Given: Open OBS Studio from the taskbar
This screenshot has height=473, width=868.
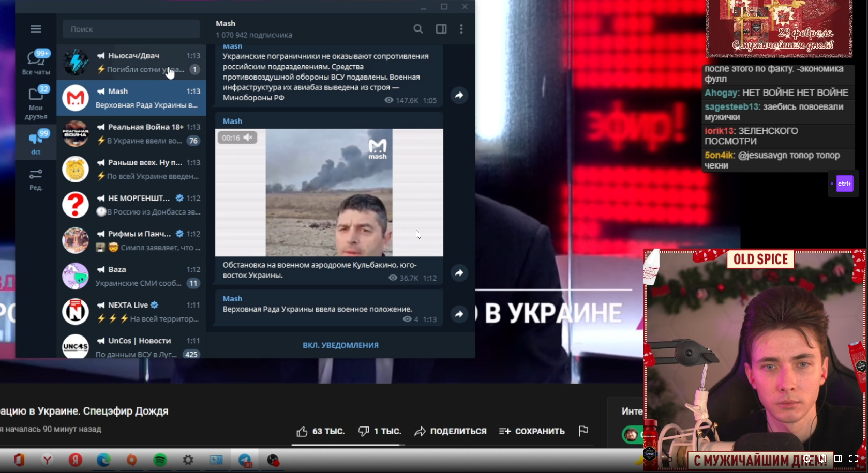Looking at the screenshot, I should (x=273, y=460).
